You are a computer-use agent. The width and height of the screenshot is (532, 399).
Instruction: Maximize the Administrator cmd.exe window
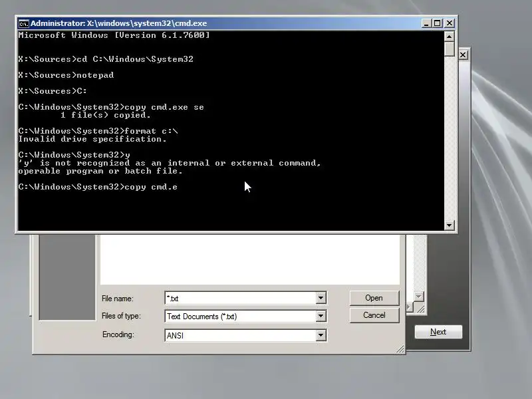point(438,23)
